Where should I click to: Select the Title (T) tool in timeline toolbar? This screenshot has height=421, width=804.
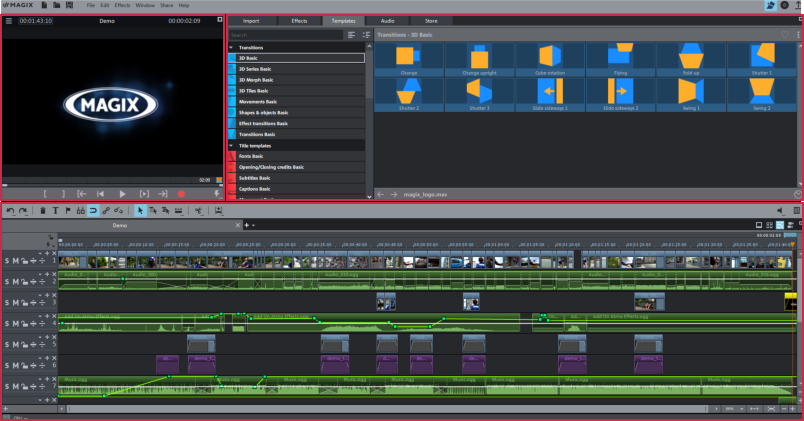click(x=55, y=211)
